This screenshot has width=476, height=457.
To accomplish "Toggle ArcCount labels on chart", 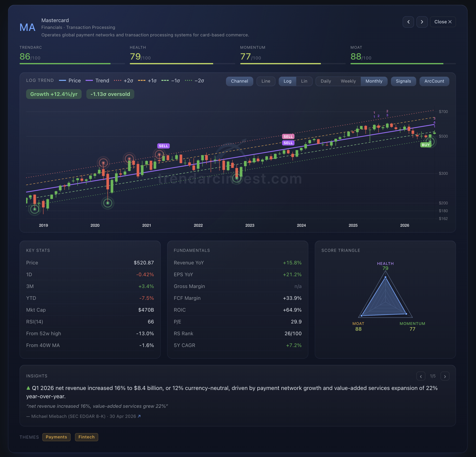I will [x=434, y=81].
